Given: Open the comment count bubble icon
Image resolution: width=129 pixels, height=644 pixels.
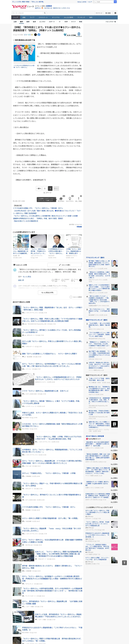Looking at the screenshot, I should 25,35.
